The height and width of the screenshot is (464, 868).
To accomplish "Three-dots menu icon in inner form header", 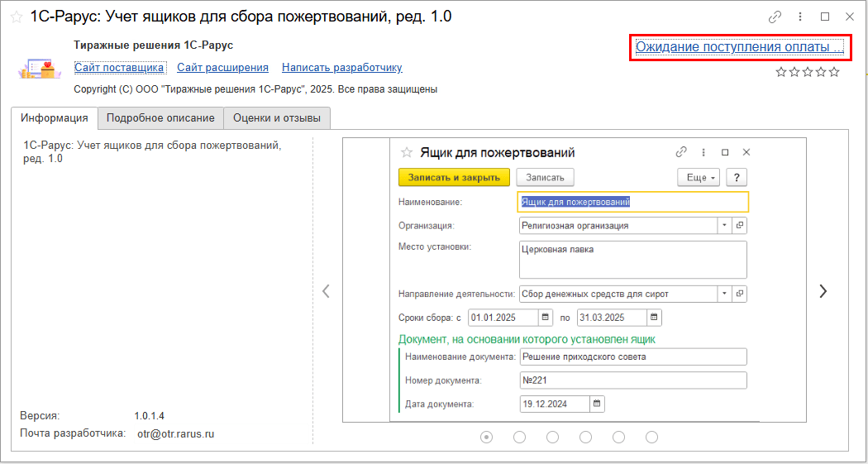I will [703, 151].
